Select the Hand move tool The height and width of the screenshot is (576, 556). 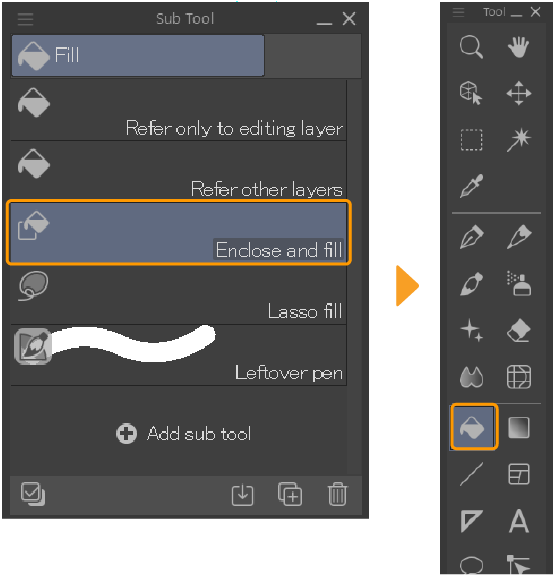point(518,47)
